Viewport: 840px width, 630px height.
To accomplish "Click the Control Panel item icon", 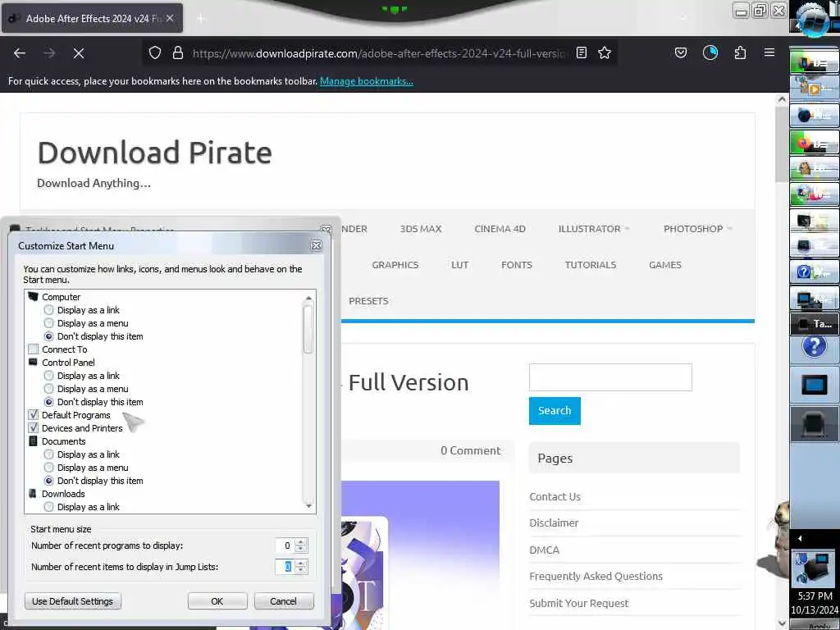I will [x=33, y=362].
